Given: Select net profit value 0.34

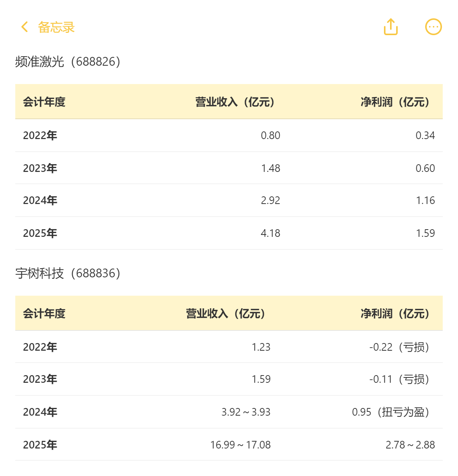Looking at the screenshot, I should 425,135.
